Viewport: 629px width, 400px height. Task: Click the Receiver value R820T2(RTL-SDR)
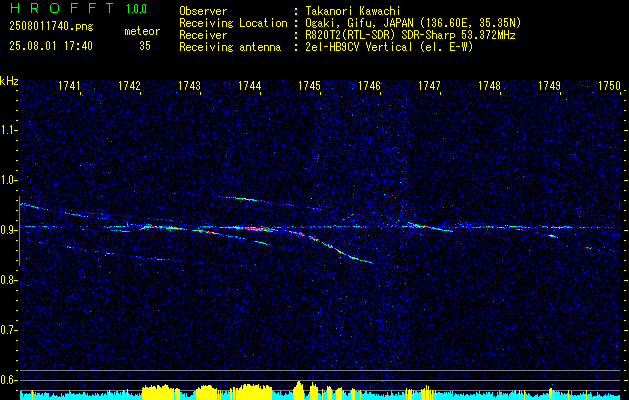(x=351, y=35)
